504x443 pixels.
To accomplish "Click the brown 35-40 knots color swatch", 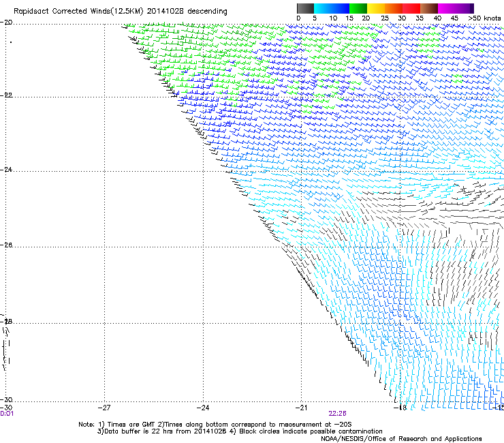I will click(429, 8).
